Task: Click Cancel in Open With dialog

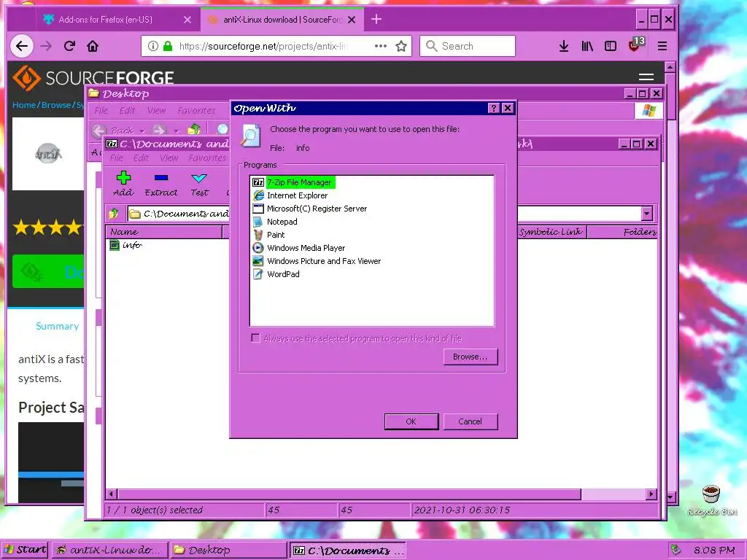Action: point(471,421)
